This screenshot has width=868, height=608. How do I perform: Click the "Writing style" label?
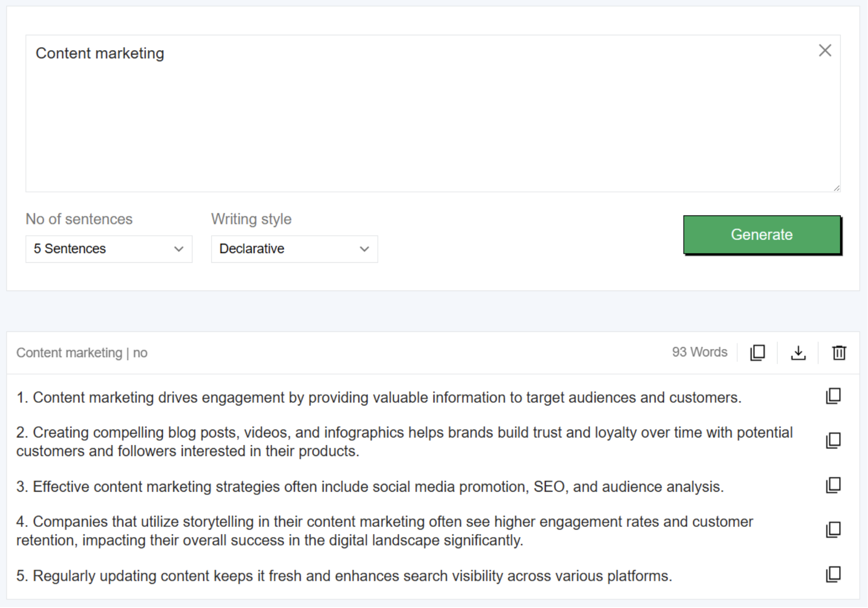pos(251,219)
